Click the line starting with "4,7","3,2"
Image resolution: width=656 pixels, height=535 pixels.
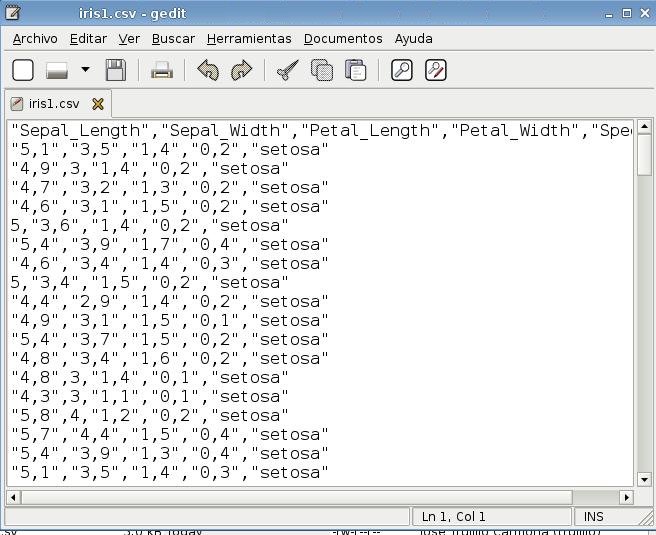click(169, 187)
